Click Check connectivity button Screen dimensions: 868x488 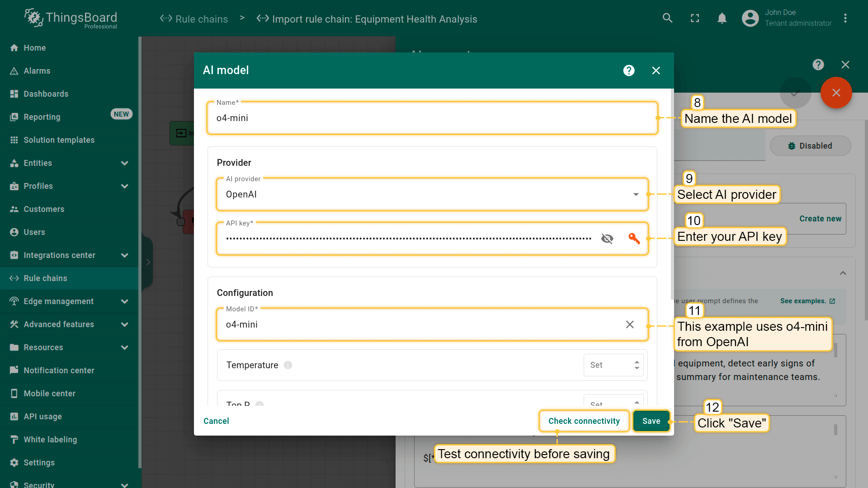pyautogui.click(x=584, y=421)
